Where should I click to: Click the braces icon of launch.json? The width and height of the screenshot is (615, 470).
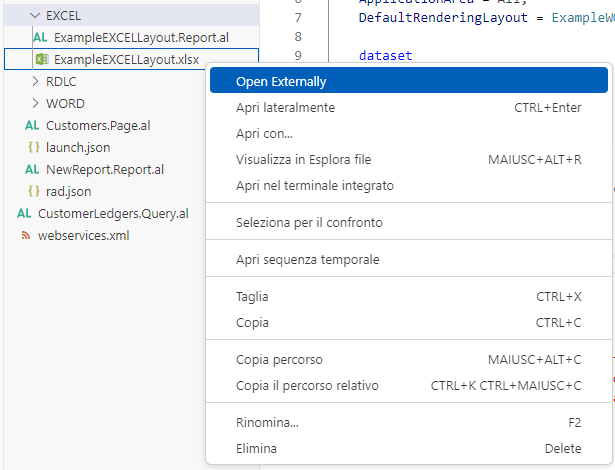point(34,147)
